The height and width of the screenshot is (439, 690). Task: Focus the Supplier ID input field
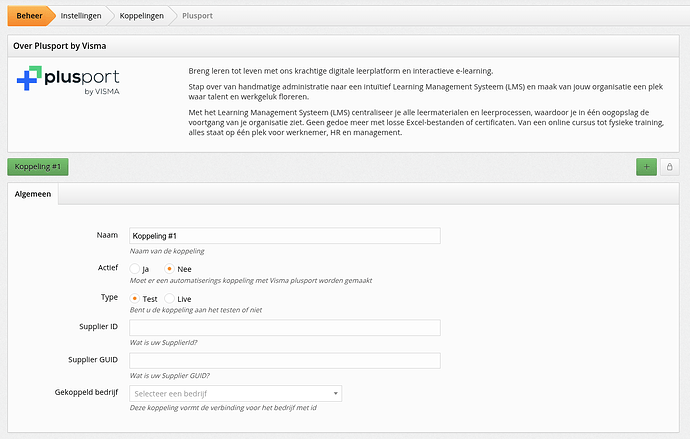pos(285,328)
